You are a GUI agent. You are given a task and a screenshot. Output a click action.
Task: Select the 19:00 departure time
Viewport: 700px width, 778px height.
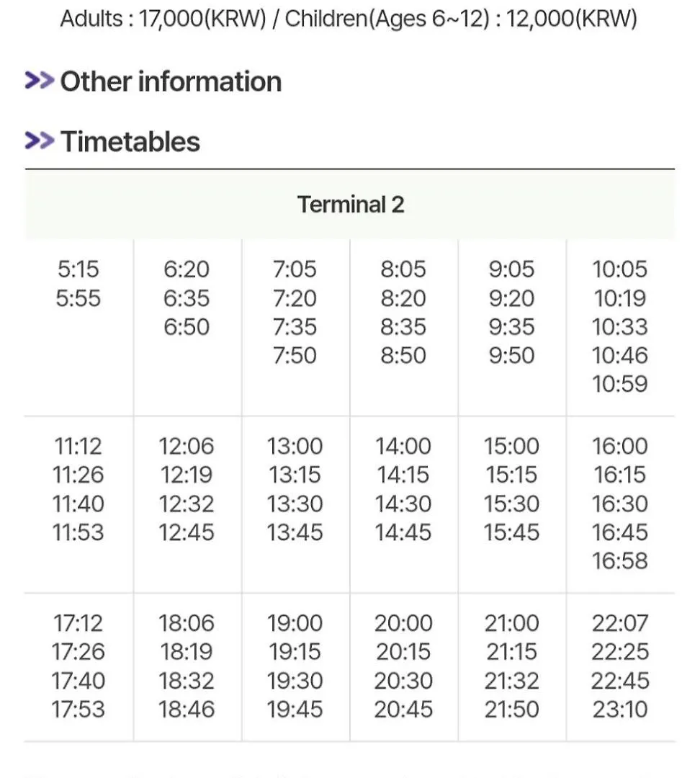pyautogui.click(x=295, y=622)
